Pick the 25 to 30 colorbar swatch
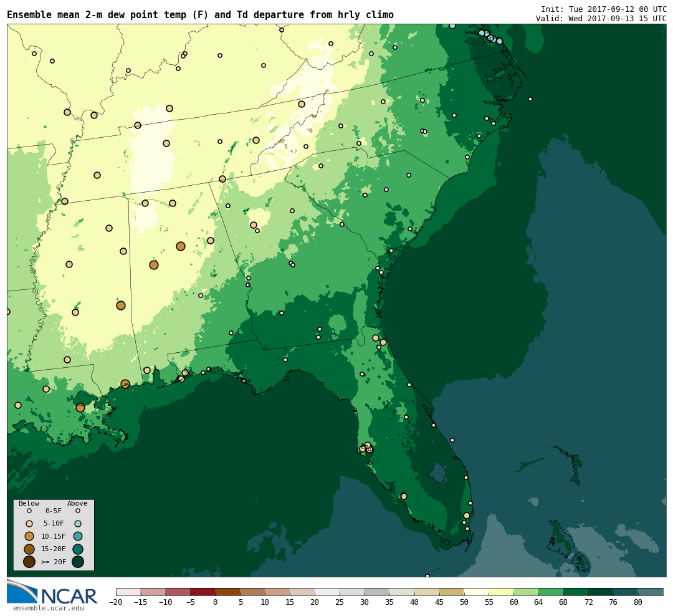The width and height of the screenshot is (673, 616). click(x=352, y=592)
